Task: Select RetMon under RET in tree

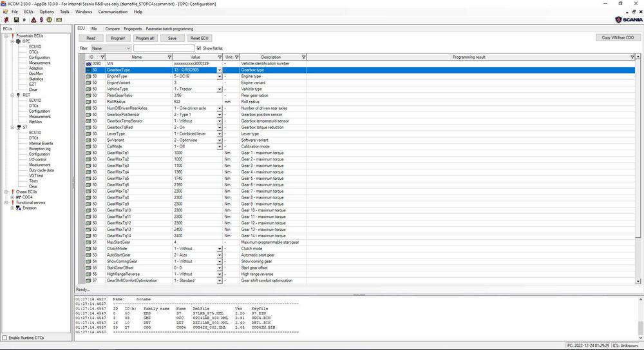Action: click(x=35, y=122)
